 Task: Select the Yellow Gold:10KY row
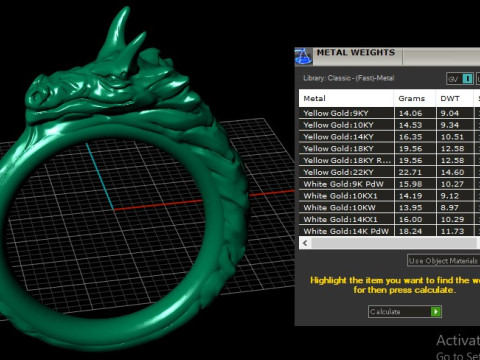coord(389,125)
